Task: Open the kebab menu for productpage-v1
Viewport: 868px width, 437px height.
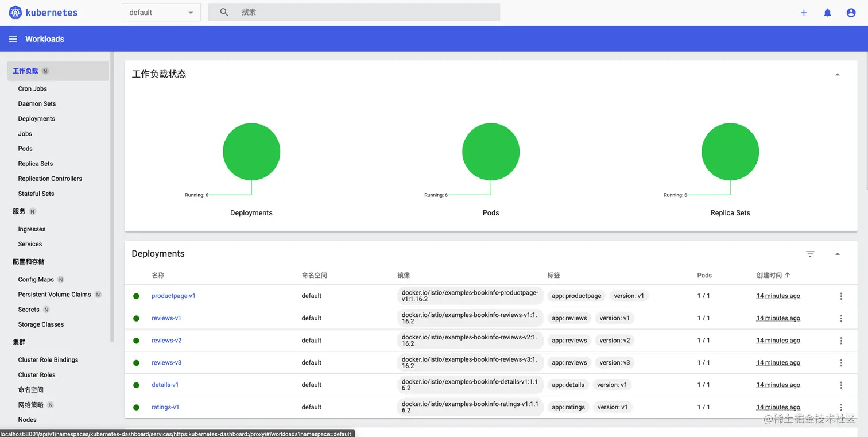Action: click(x=841, y=296)
